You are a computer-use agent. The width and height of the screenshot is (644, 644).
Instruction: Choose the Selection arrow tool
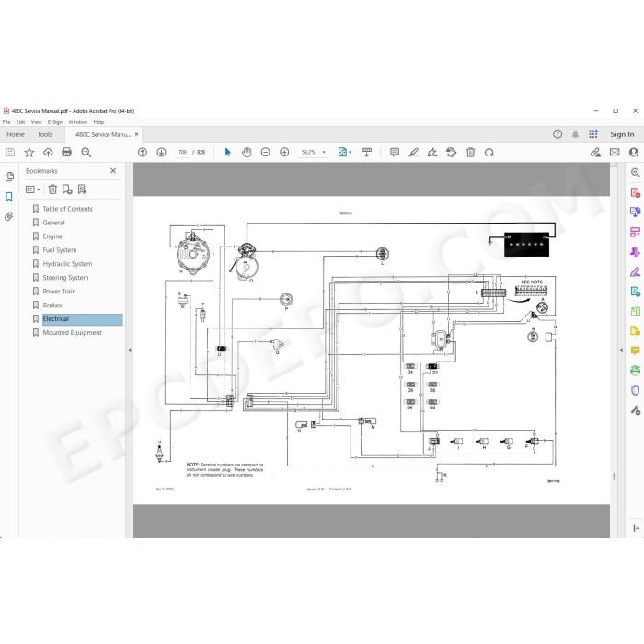point(228,153)
